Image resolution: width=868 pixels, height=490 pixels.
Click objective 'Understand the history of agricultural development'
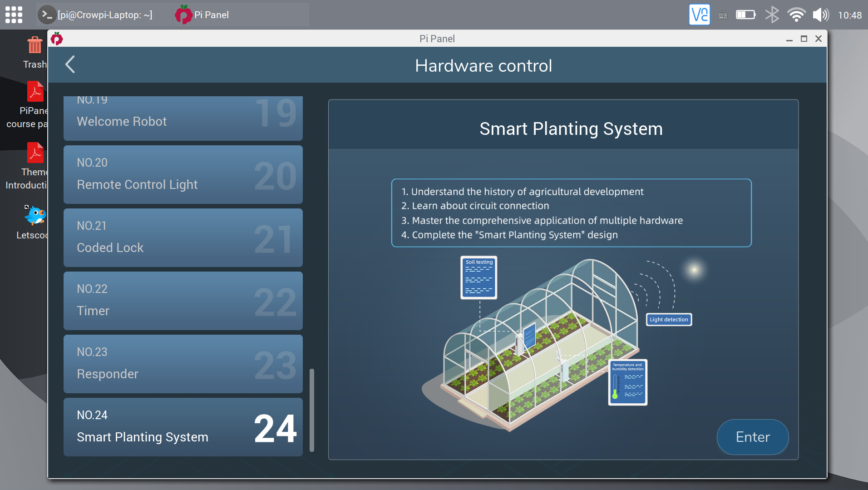point(527,192)
